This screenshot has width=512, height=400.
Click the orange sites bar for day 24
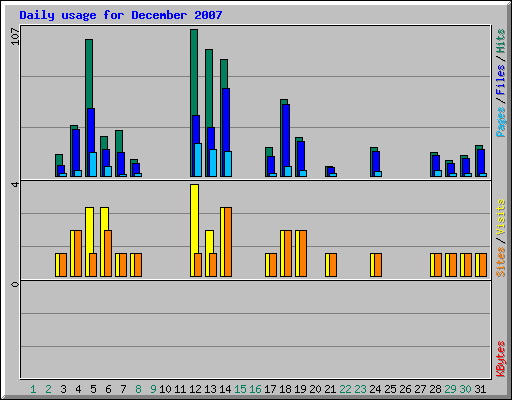coord(378,265)
